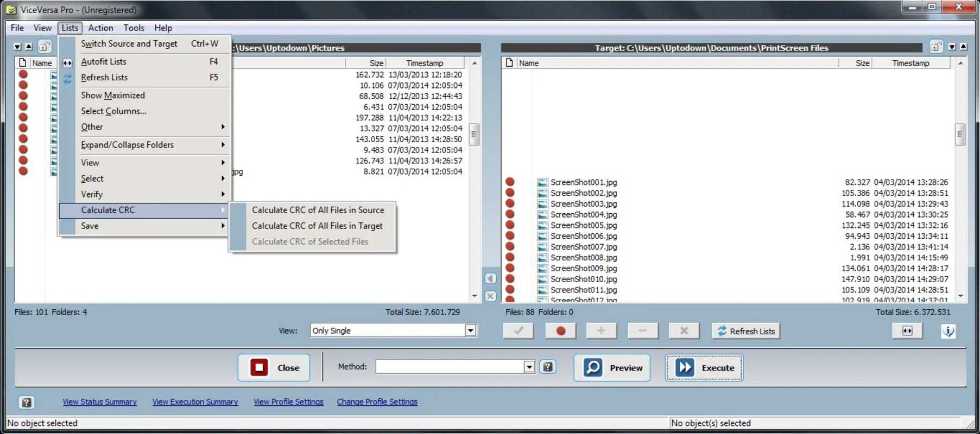Open View Execution Summary link
The height and width of the screenshot is (434, 980).
(x=195, y=402)
